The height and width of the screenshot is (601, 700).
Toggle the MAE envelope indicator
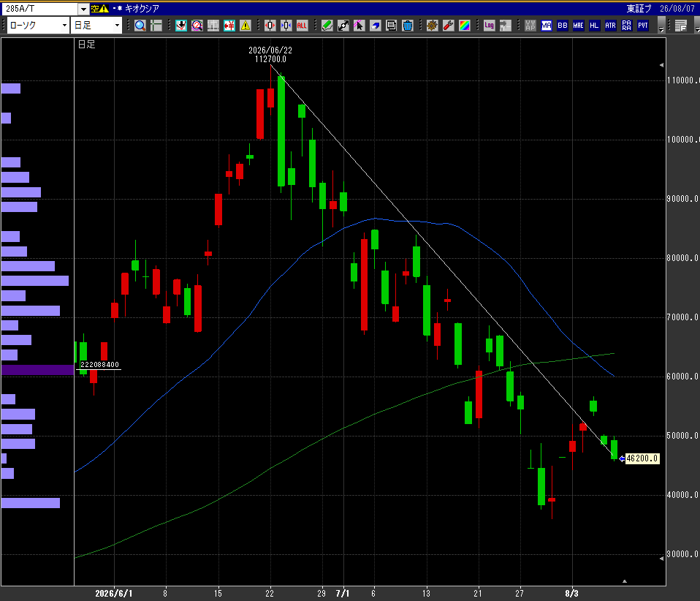pos(579,26)
